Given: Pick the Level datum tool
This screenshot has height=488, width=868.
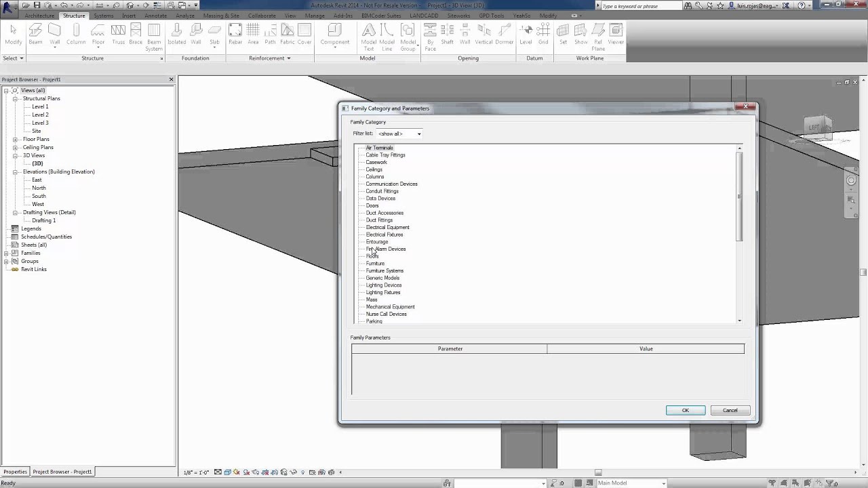Looking at the screenshot, I should point(526,35).
